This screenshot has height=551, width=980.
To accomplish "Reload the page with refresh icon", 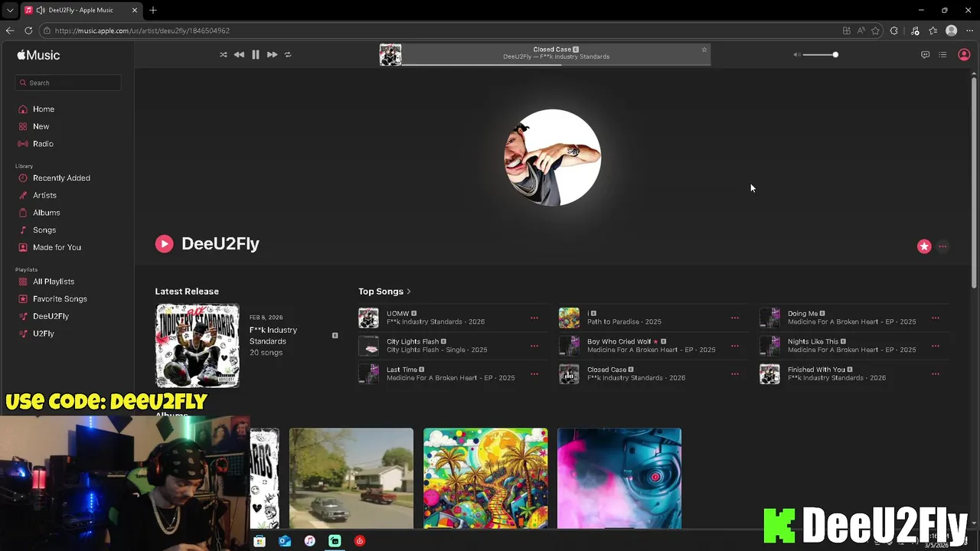I will (x=28, y=31).
